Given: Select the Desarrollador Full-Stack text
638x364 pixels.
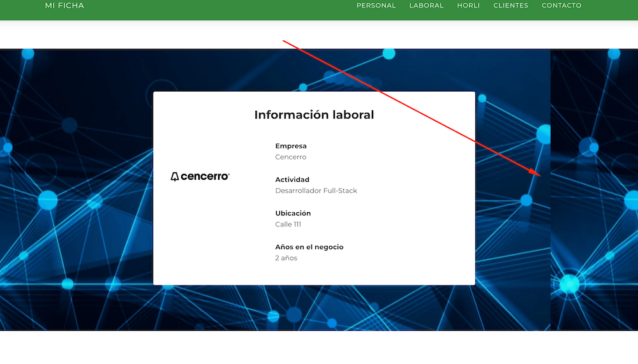Looking at the screenshot, I should pos(316,191).
